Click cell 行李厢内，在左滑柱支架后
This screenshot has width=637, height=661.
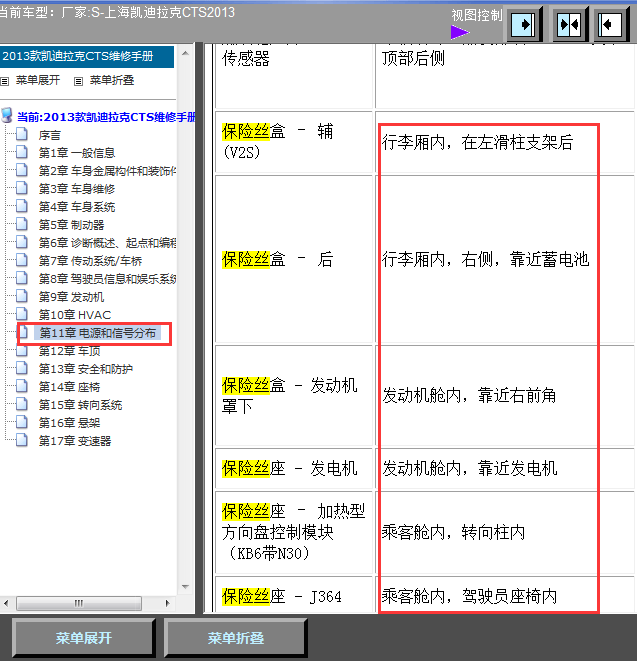[505, 142]
